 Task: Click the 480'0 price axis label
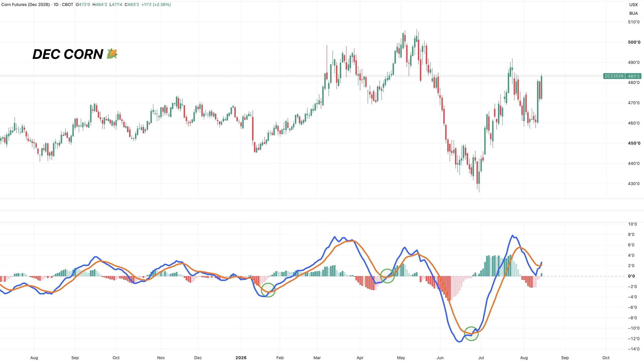tap(633, 83)
